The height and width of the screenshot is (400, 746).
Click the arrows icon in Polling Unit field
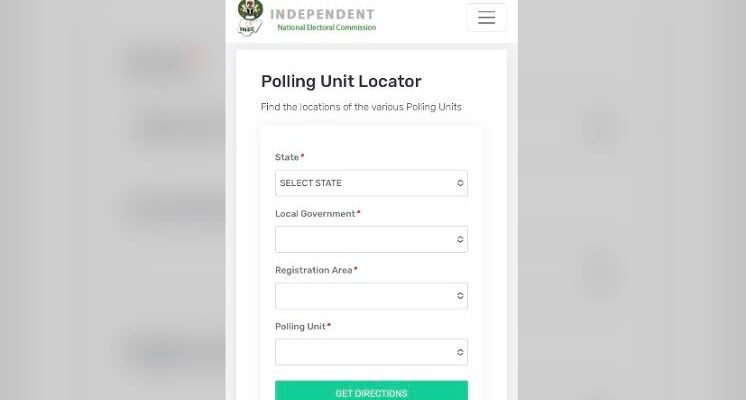tap(460, 352)
